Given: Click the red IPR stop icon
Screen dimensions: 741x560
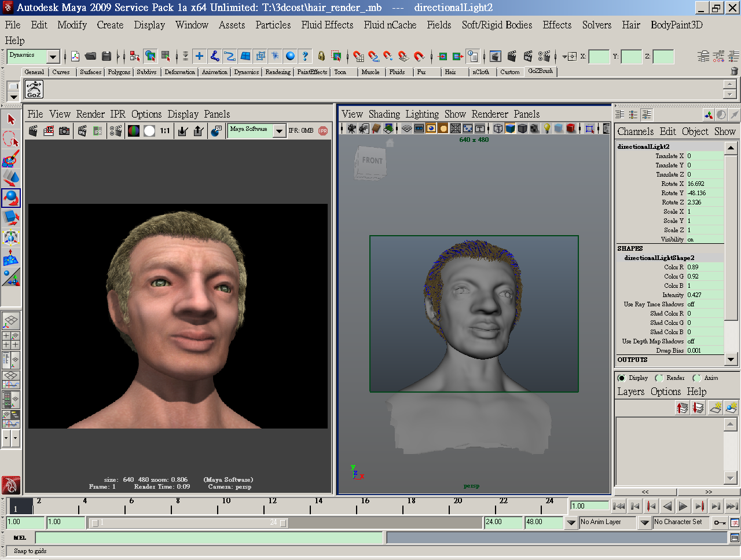Looking at the screenshot, I should point(323,131).
